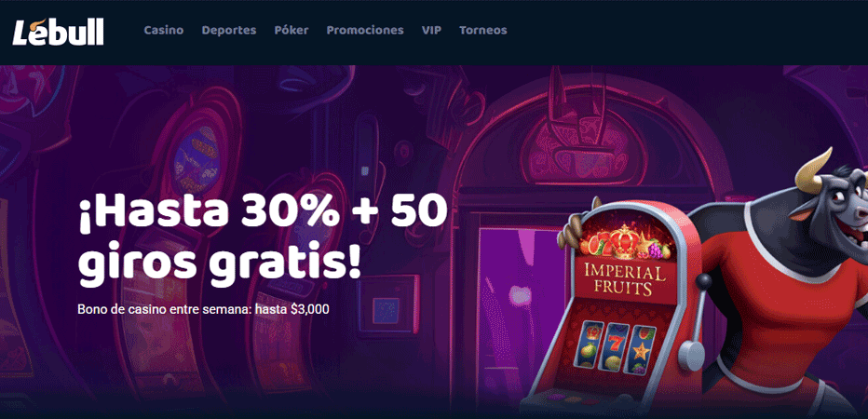Click the Lebull logo

(58, 32)
